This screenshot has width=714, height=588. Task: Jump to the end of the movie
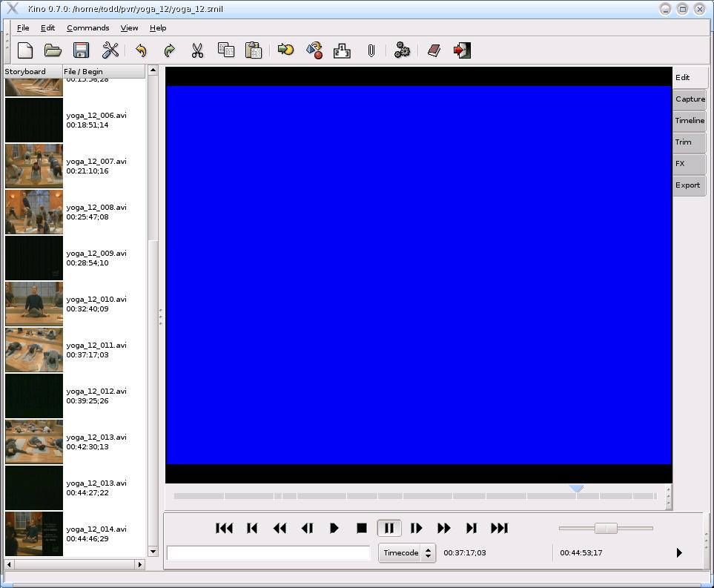click(x=499, y=529)
